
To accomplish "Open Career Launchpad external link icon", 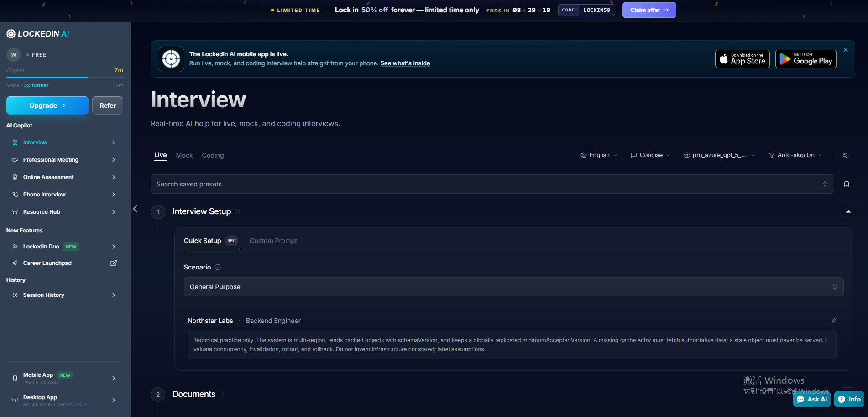I will click(x=114, y=263).
